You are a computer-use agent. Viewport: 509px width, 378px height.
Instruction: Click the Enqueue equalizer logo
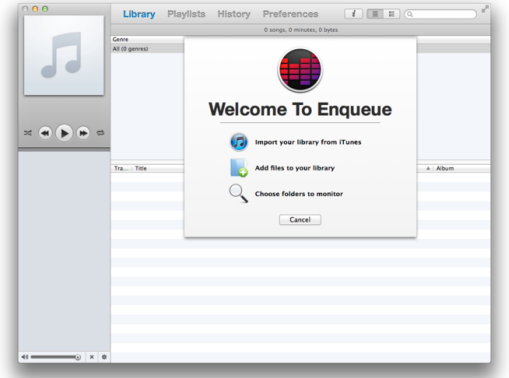point(300,70)
